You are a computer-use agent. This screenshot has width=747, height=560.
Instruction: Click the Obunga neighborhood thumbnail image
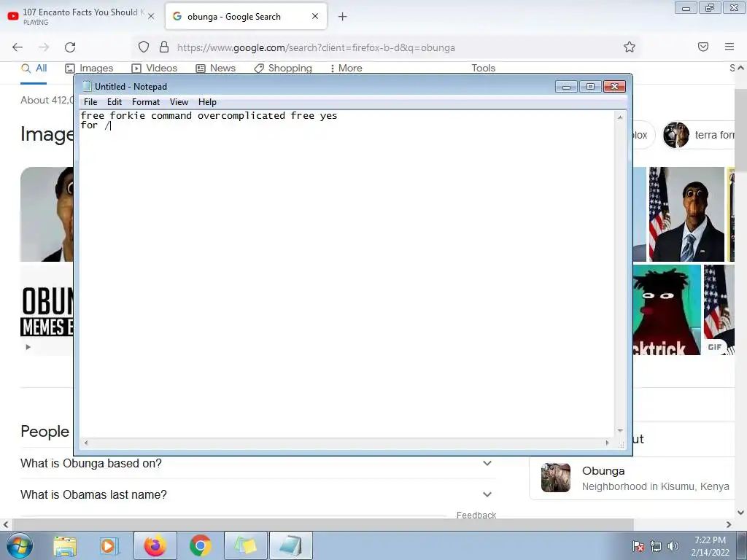click(x=555, y=478)
